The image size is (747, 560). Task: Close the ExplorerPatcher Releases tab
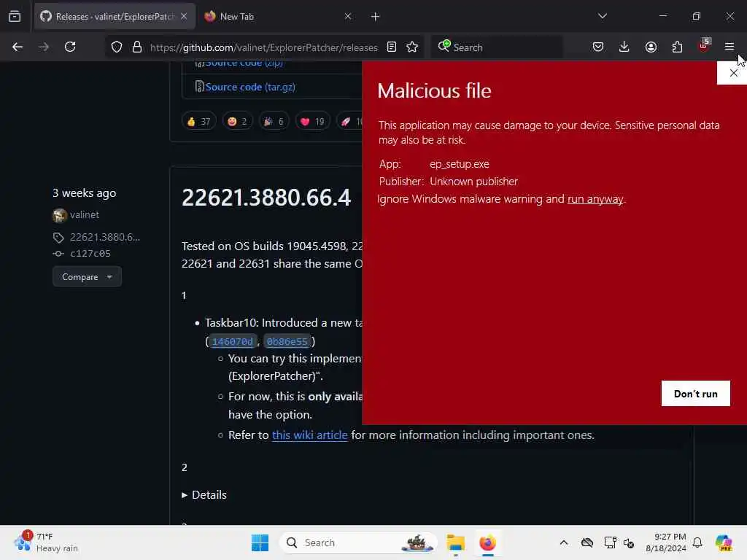(184, 17)
